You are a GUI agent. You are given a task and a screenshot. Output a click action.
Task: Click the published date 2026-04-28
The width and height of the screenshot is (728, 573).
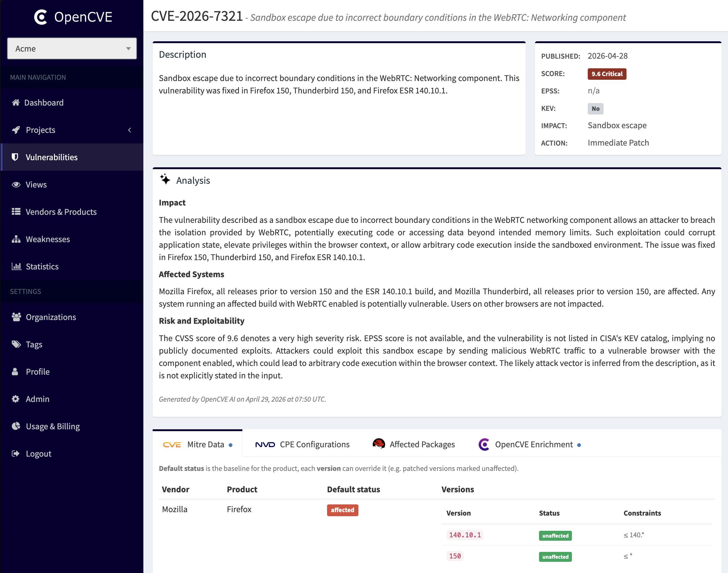pyautogui.click(x=608, y=56)
